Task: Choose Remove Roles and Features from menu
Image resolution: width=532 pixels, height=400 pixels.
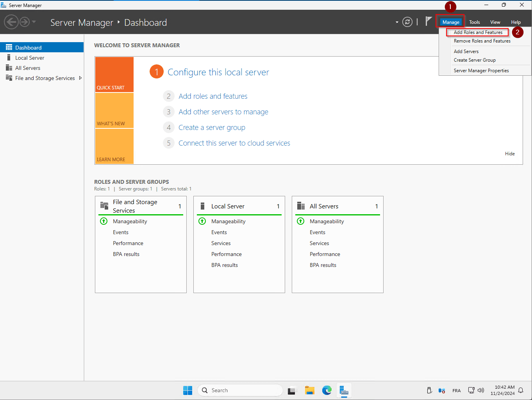Action: click(482, 41)
